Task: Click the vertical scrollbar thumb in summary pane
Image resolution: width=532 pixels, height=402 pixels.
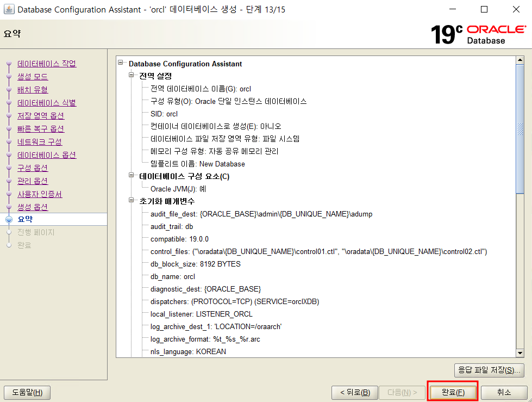Action: (520, 129)
